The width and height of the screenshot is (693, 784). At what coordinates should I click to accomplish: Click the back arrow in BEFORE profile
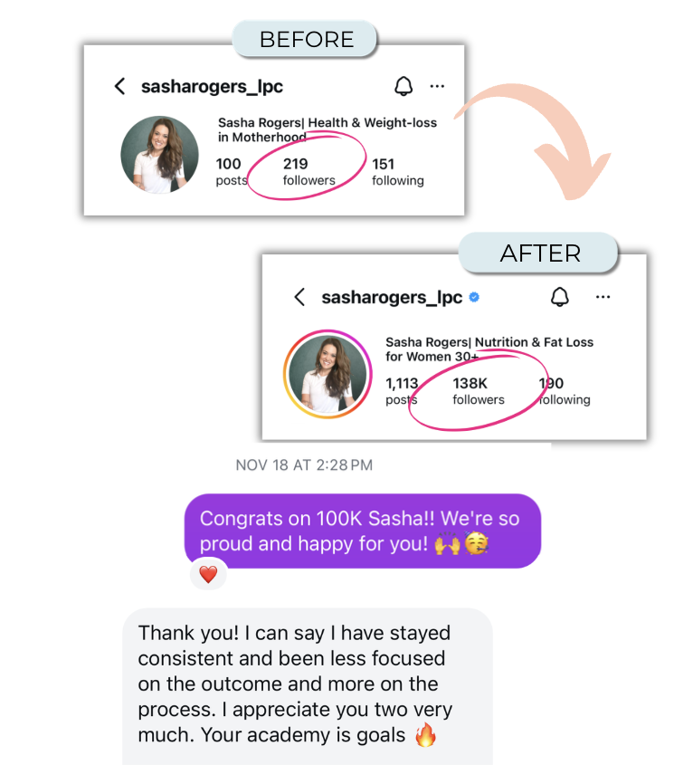click(x=119, y=87)
